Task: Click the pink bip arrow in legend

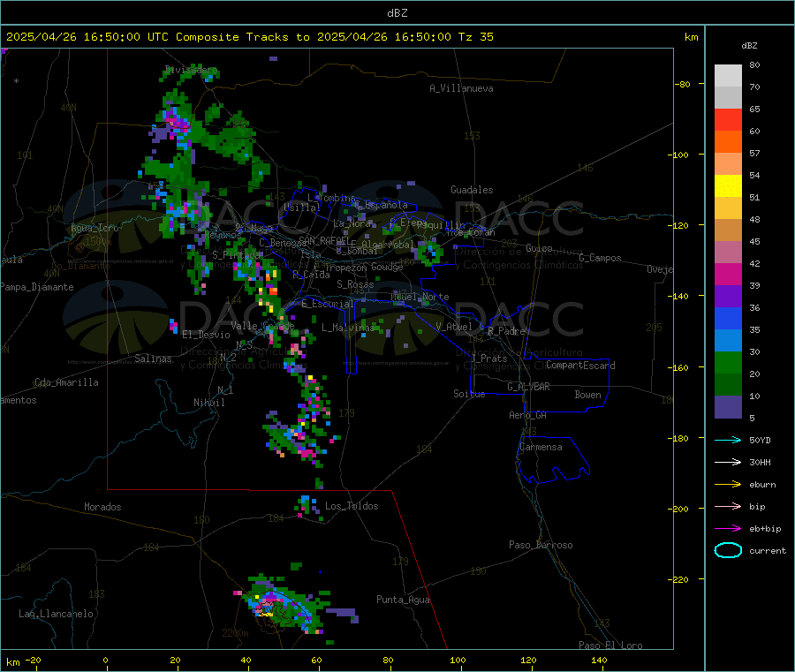Action: (728, 506)
